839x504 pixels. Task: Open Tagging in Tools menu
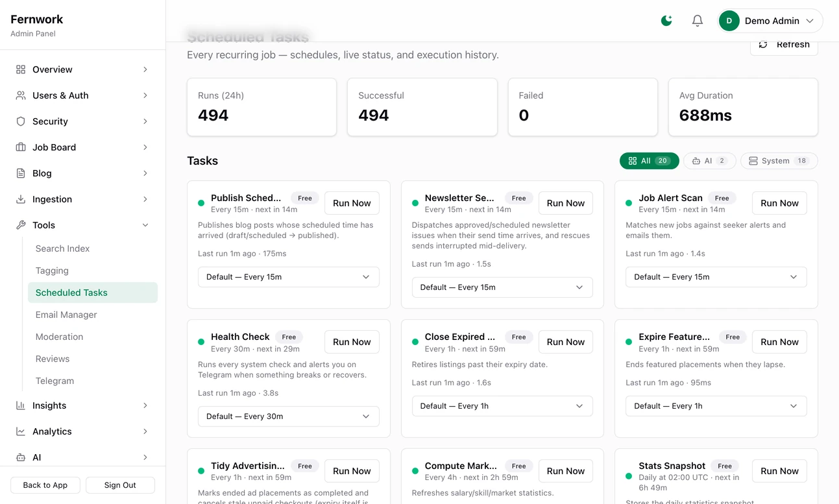click(93, 270)
